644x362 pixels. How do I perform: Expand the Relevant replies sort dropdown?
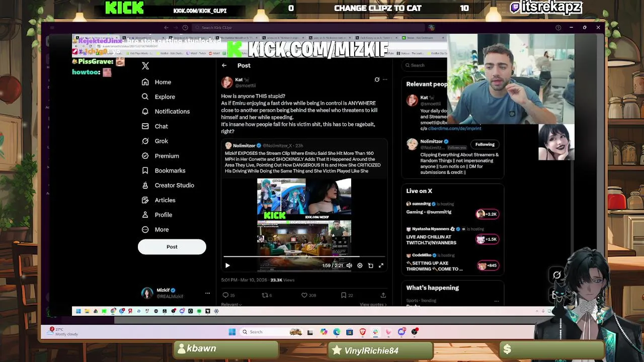tap(231, 305)
